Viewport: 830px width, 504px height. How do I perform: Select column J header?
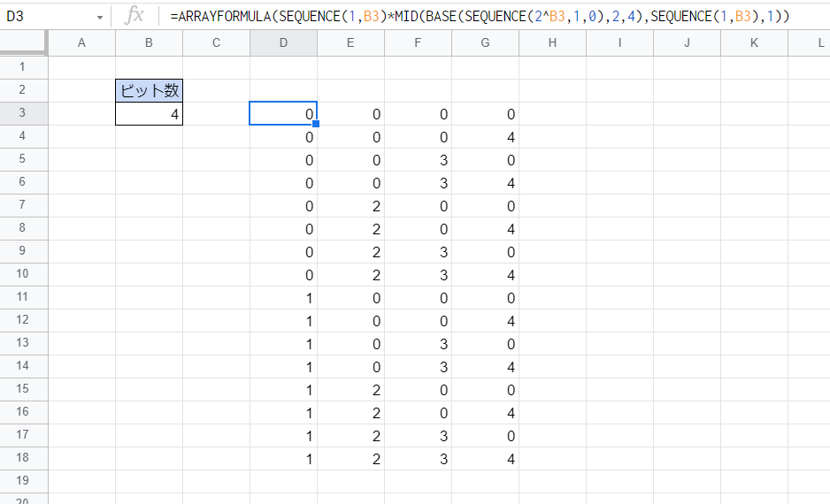[x=687, y=42]
